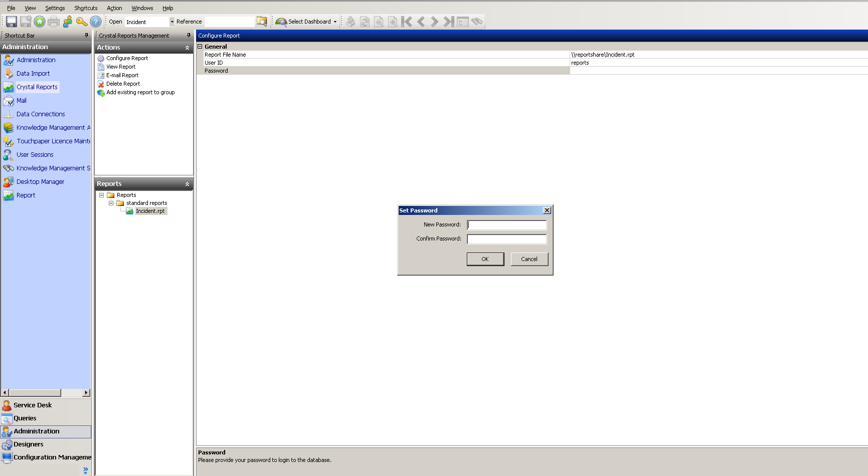Open the Incident dropdown in the Open field
Image resolution: width=868 pixels, height=476 pixels.
click(x=171, y=22)
